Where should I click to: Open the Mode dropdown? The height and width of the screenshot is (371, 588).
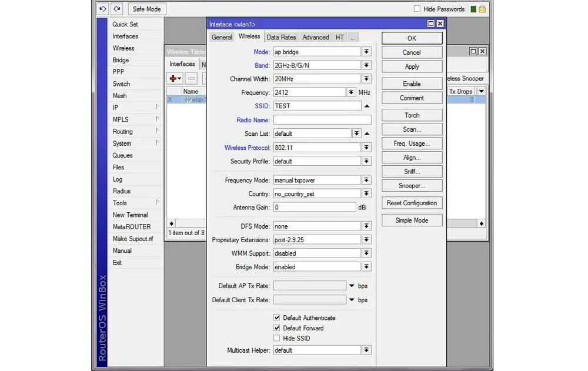click(366, 51)
